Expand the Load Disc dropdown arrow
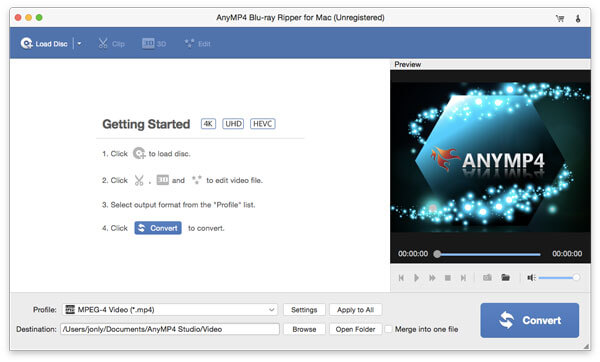 click(x=79, y=44)
